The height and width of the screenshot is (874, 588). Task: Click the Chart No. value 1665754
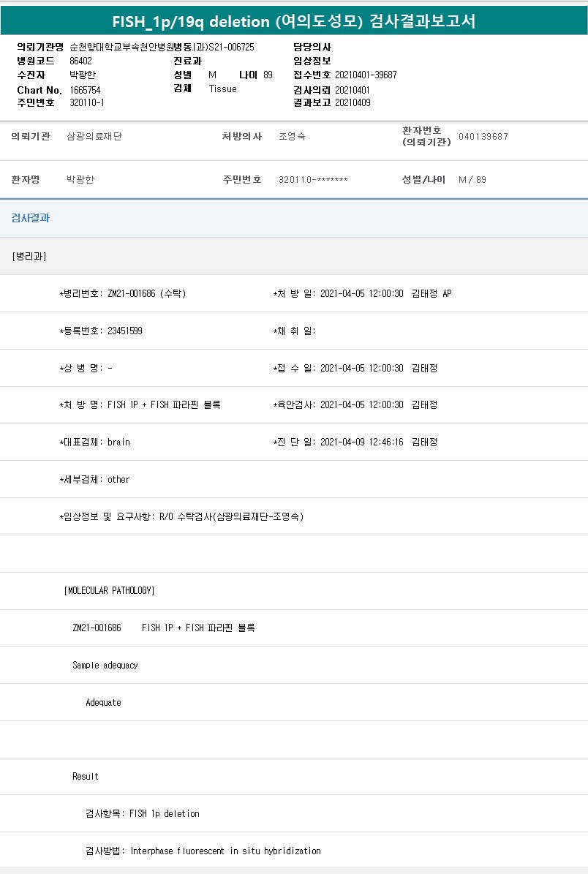point(85,90)
